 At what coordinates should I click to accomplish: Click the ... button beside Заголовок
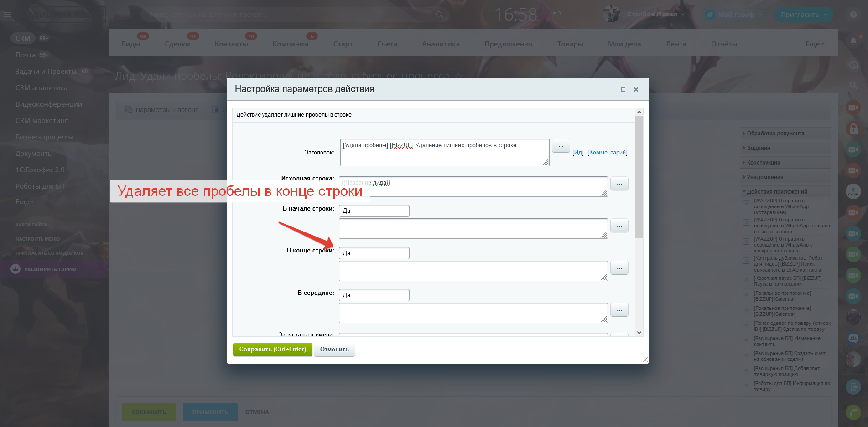point(561,146)
